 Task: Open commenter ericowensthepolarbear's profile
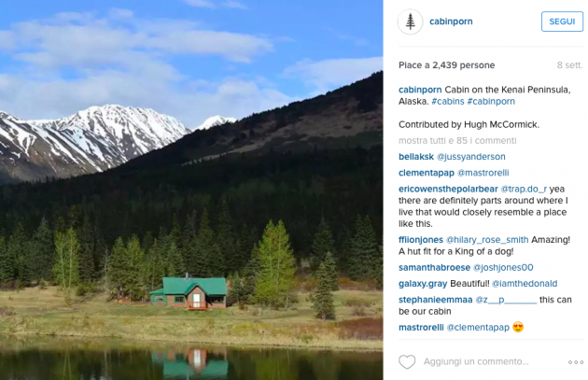tap(448, 189)
